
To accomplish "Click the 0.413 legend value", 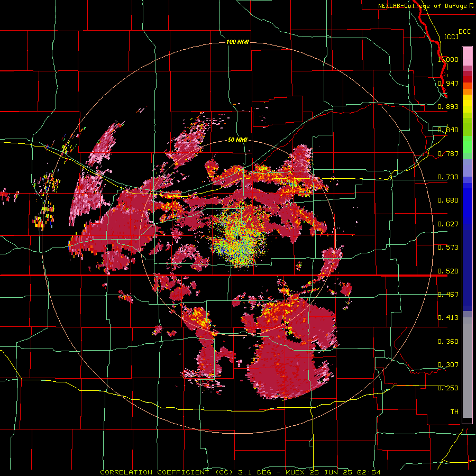I will (x=448, y=318).
